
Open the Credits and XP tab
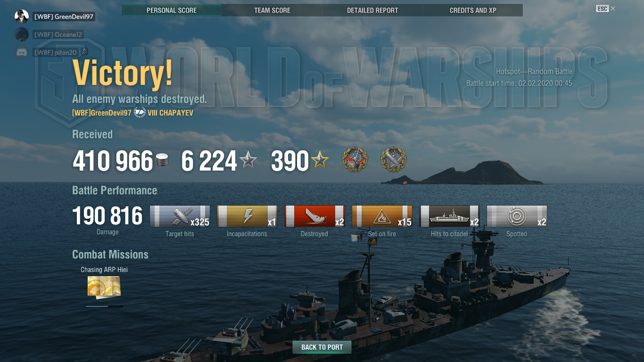[x=473, y=10]
